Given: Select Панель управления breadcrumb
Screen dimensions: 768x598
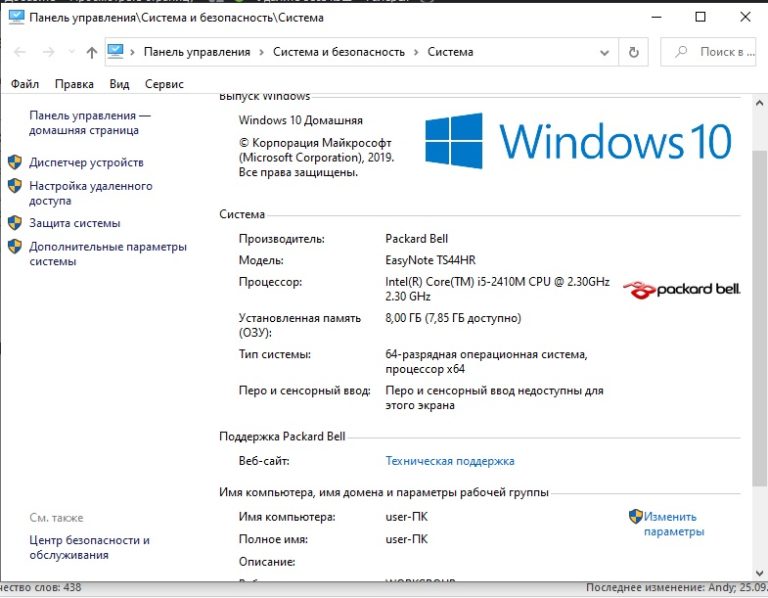Looking at the screenshot, I should 197,52.
